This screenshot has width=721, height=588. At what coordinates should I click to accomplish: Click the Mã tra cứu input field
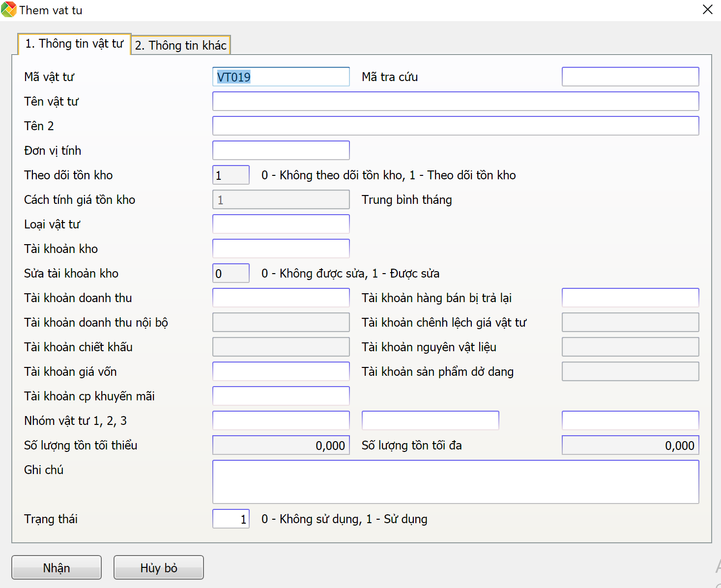(631, 77)
